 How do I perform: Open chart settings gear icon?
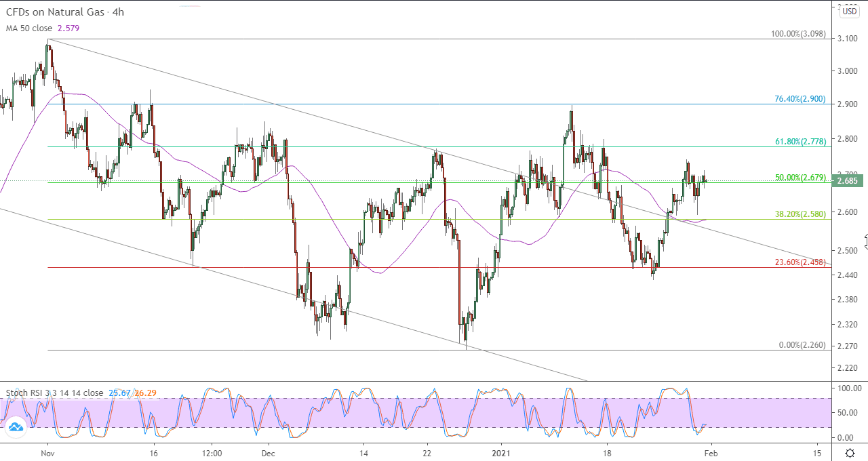coord(850,453)
